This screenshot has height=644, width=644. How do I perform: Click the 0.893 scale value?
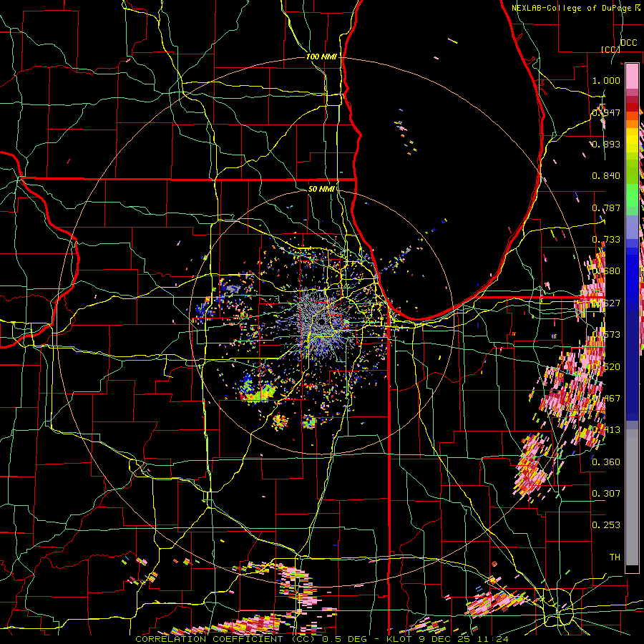coord(606,144)
